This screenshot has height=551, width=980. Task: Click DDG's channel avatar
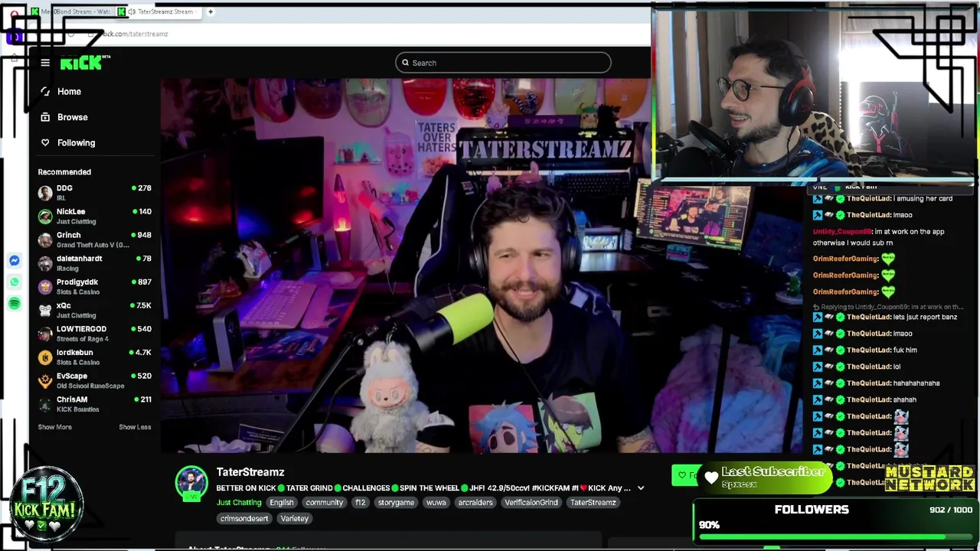coord(45,193)
